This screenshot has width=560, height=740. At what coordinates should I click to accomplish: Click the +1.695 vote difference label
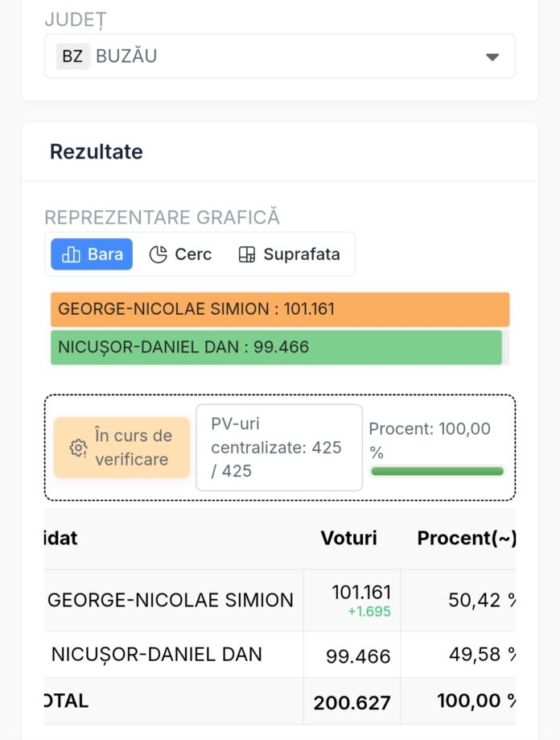pyautogui.click(x=369, y=612)
